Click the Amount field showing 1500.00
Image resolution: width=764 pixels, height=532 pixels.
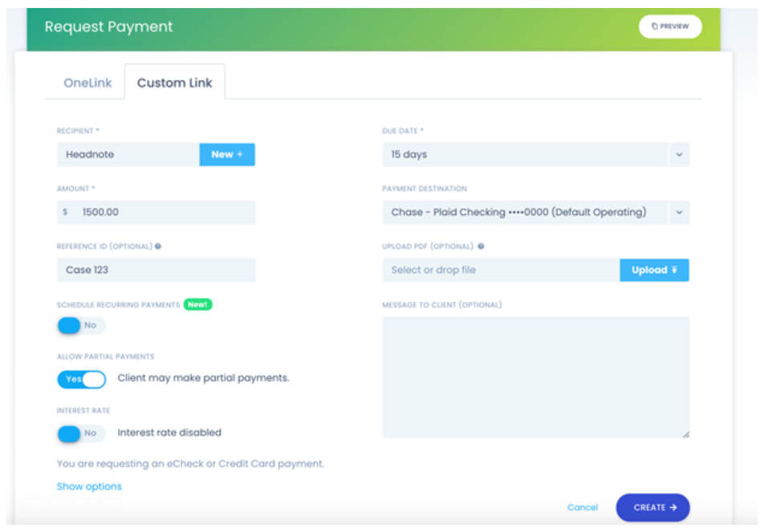tap(156, 213)
